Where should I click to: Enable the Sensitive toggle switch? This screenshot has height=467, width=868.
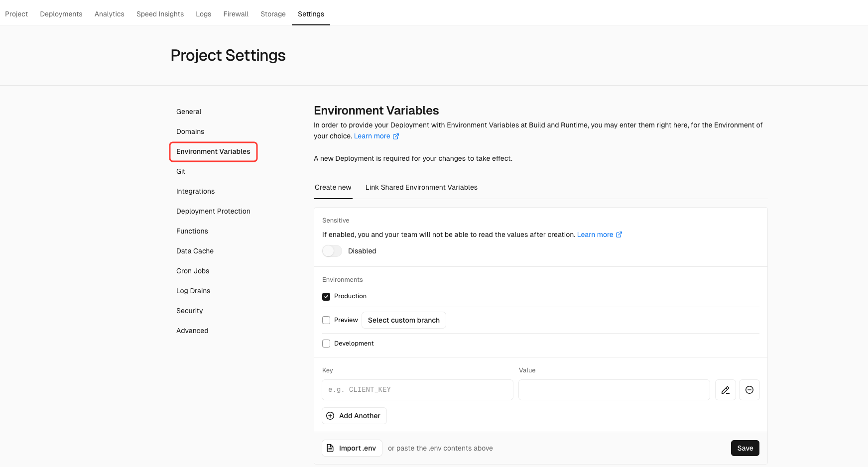[x=332, y=251]
